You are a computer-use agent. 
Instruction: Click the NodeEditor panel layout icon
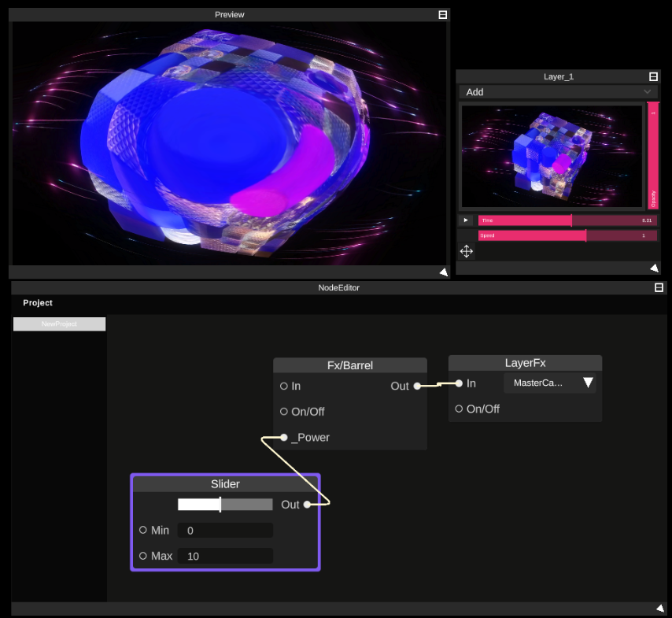[659, 287]
